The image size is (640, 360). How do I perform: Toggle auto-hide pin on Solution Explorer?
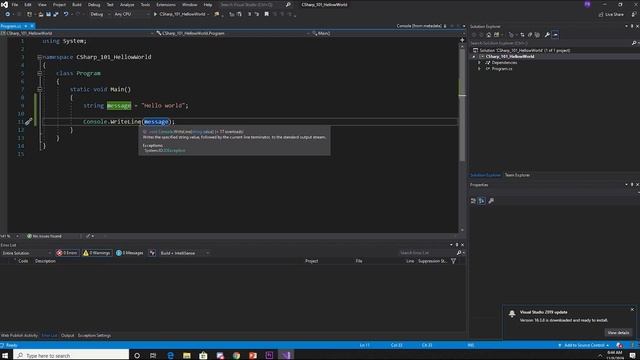632,26
